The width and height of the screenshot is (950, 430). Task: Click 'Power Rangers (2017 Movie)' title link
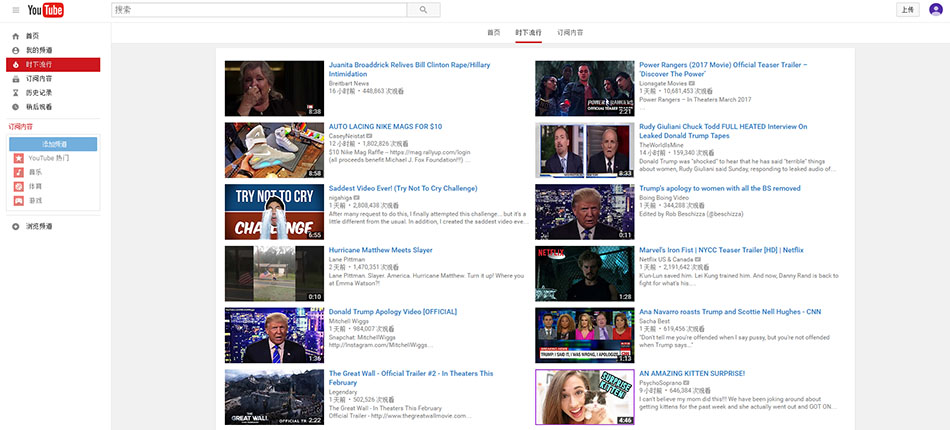coord(723,69)
